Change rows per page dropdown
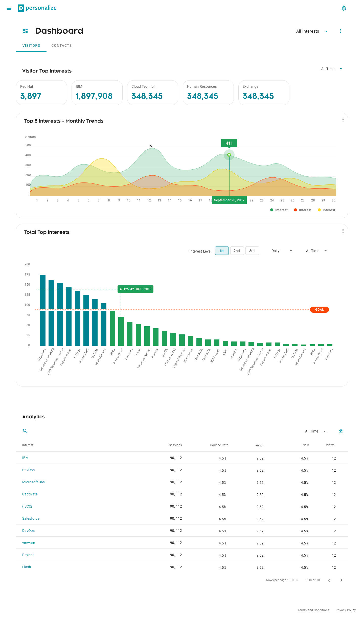 coord(294,580)
